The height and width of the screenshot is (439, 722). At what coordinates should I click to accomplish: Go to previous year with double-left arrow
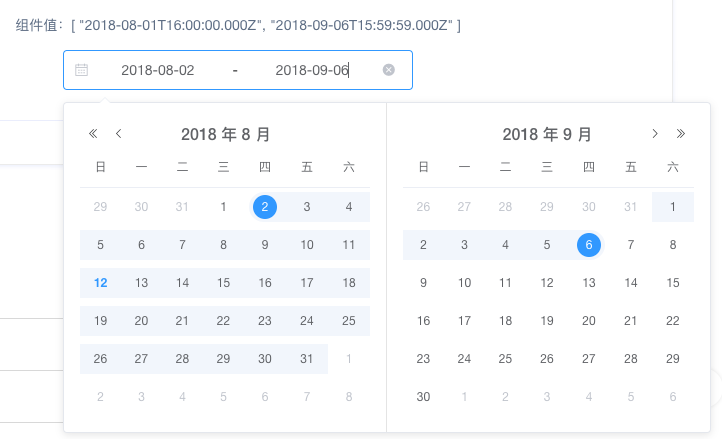(x=93, y=133)
